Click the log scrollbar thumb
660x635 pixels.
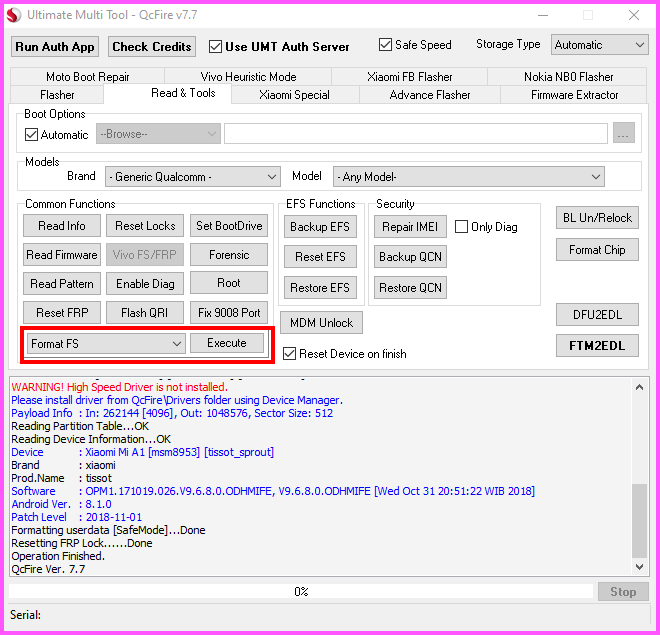pos(639,521)
